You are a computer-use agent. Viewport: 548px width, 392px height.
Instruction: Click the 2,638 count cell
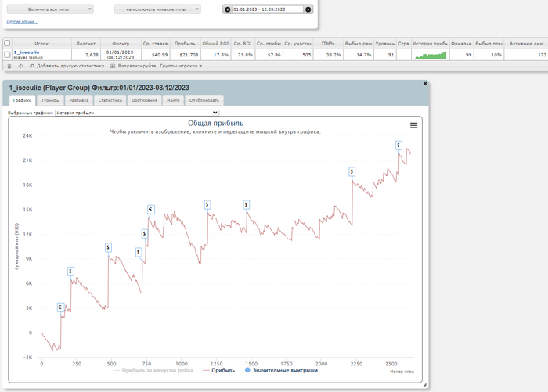pyautogui.click(x=86, y=55)
